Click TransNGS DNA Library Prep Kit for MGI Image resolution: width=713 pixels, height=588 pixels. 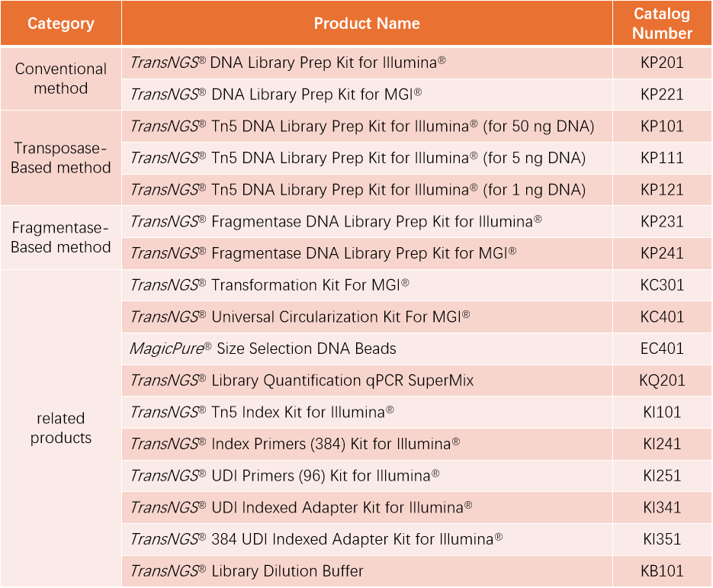tap(277, 94)
